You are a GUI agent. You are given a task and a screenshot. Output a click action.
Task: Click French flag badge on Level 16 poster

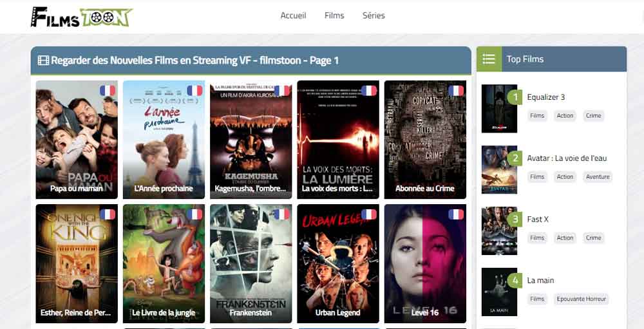(x=456, y=214)
